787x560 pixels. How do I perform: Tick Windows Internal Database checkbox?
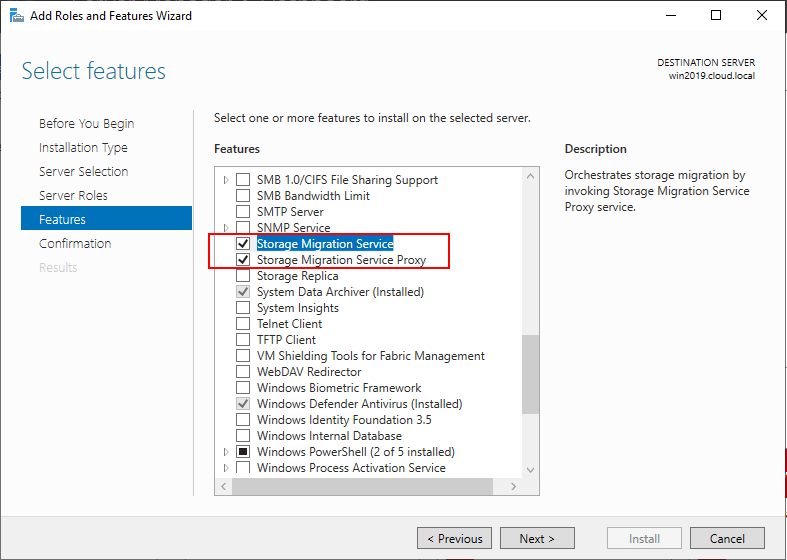(243, 436)
